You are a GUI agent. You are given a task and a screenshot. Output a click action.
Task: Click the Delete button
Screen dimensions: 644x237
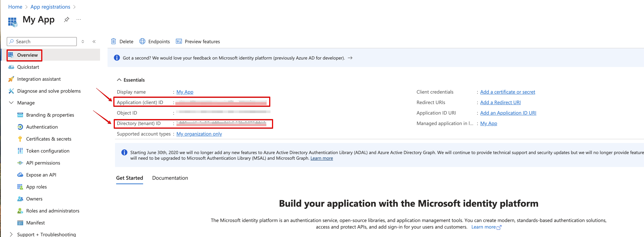(x=122, y=41)
